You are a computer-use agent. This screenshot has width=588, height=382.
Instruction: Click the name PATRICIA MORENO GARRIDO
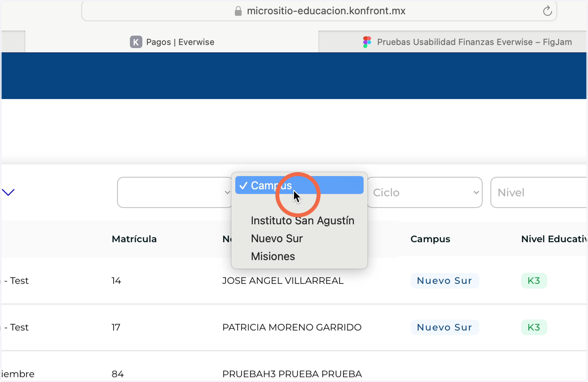click(x=292, y=328)
